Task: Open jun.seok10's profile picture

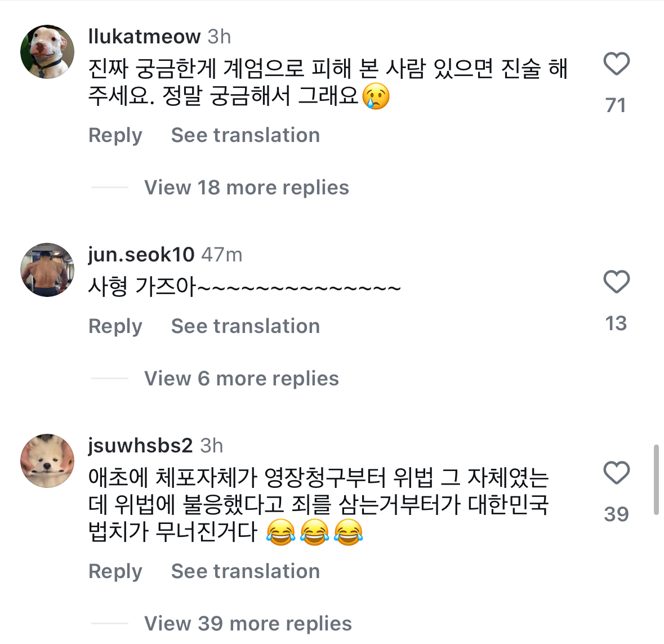Action: coord(47,270)
